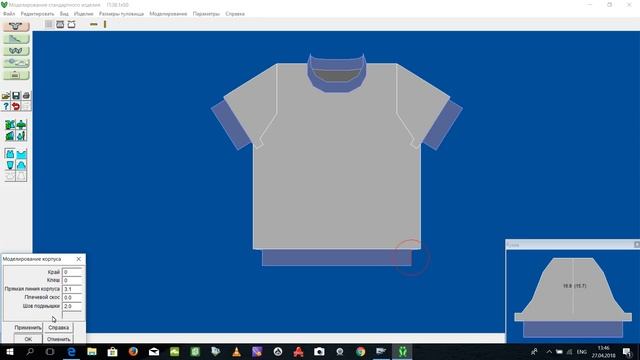Close the sleeve preview panel
The width and height of the screenshot is (640, 360).
click(637, 244)
